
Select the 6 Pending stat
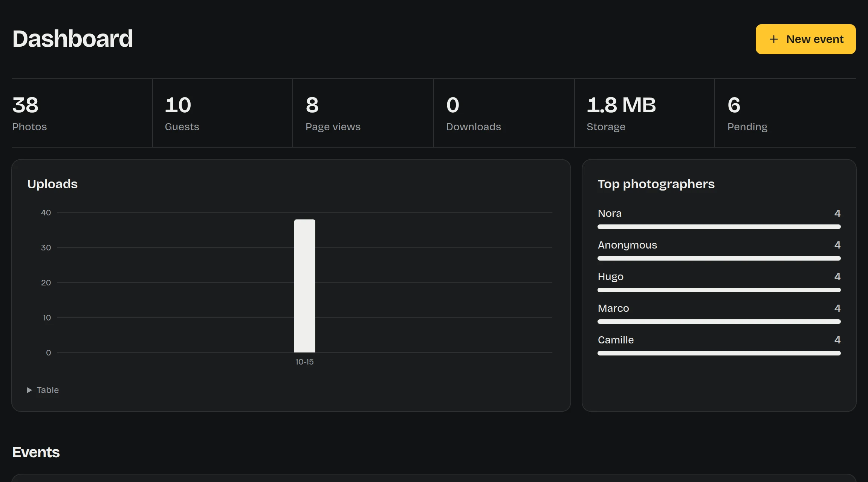click(x=785, y=113)
